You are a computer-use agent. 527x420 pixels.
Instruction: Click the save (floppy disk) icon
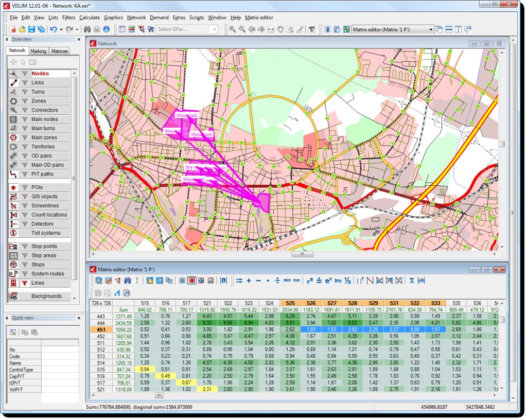point(31,29)
